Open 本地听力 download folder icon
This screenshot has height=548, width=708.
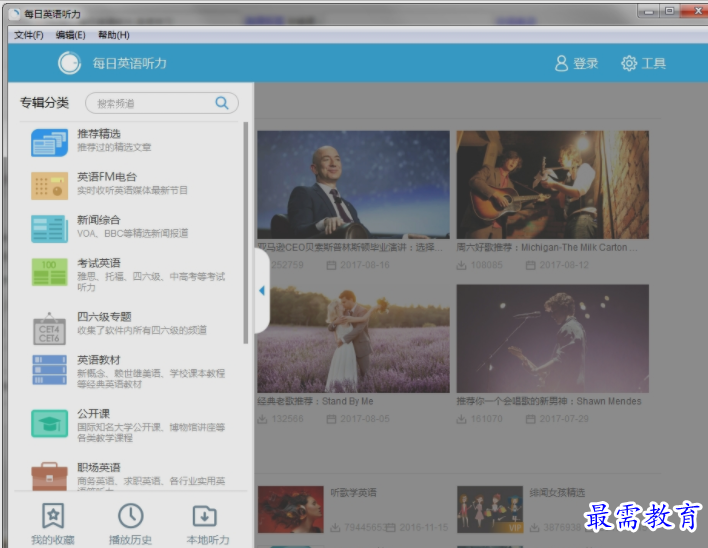205,516
